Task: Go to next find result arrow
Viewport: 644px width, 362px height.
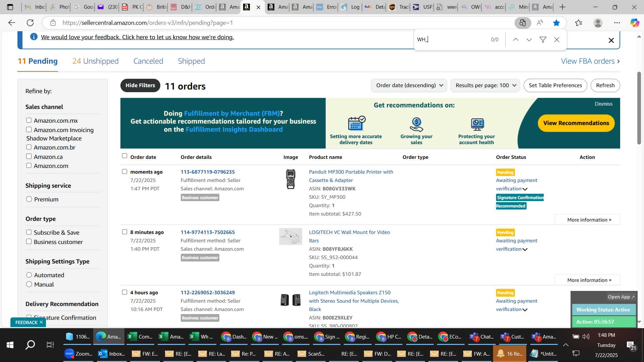Action: click(529, 40)
